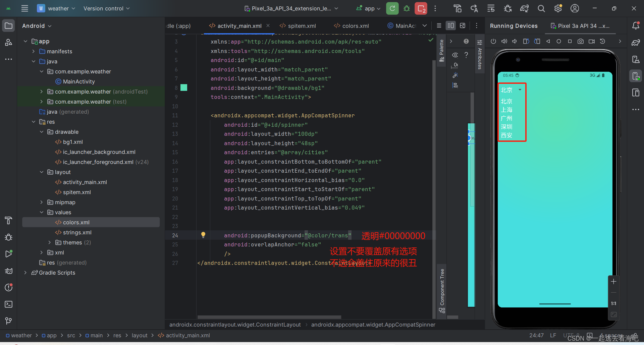
Task: Open Notifications bell panel
Action: tap(636, 25)
